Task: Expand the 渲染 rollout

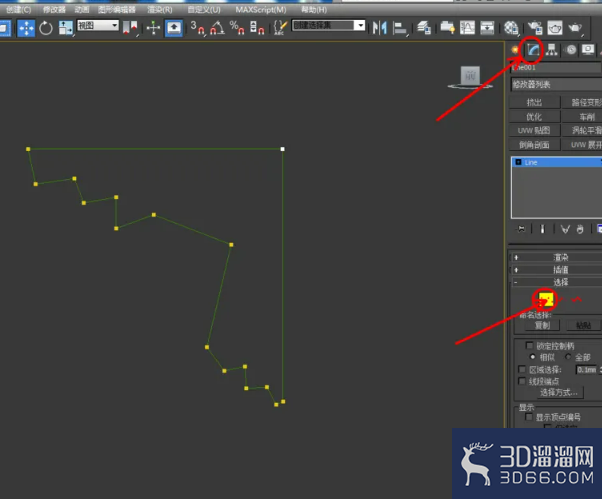Action: pyautogui.click(x=556, y=258)
